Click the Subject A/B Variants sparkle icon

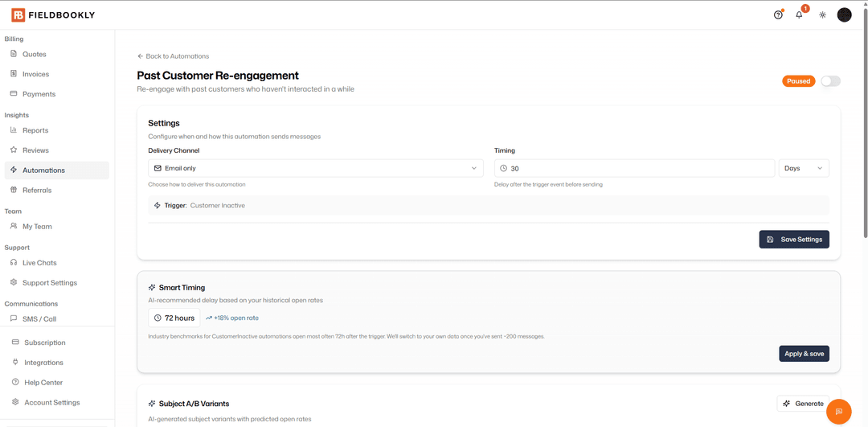coord(152,403)
